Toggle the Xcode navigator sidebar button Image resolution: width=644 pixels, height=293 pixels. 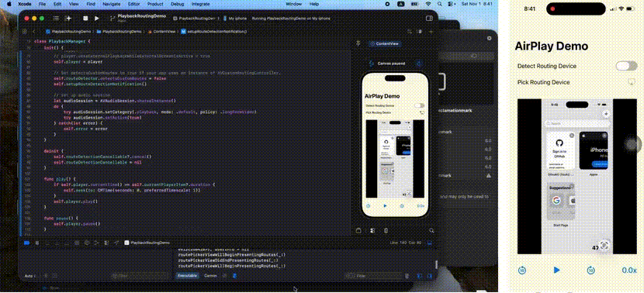click(57, 19)
